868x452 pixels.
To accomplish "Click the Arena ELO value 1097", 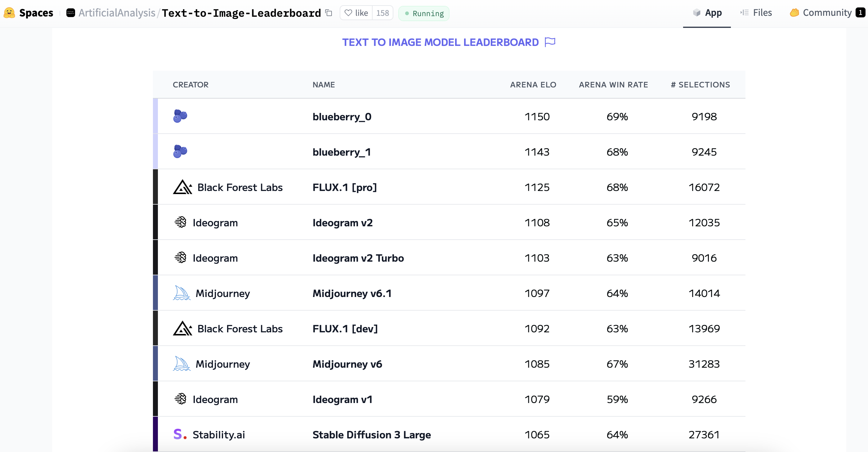I will pyautogui.click(x=537, y=293).
